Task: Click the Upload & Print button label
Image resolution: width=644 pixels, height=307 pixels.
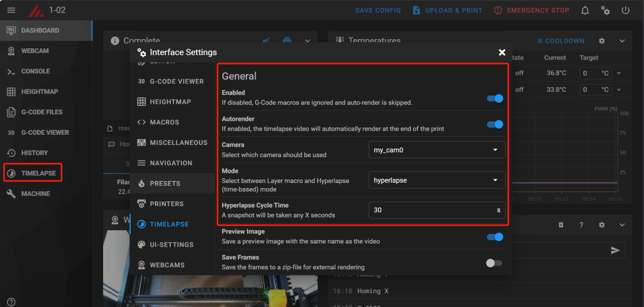Action: click(454, 10)
